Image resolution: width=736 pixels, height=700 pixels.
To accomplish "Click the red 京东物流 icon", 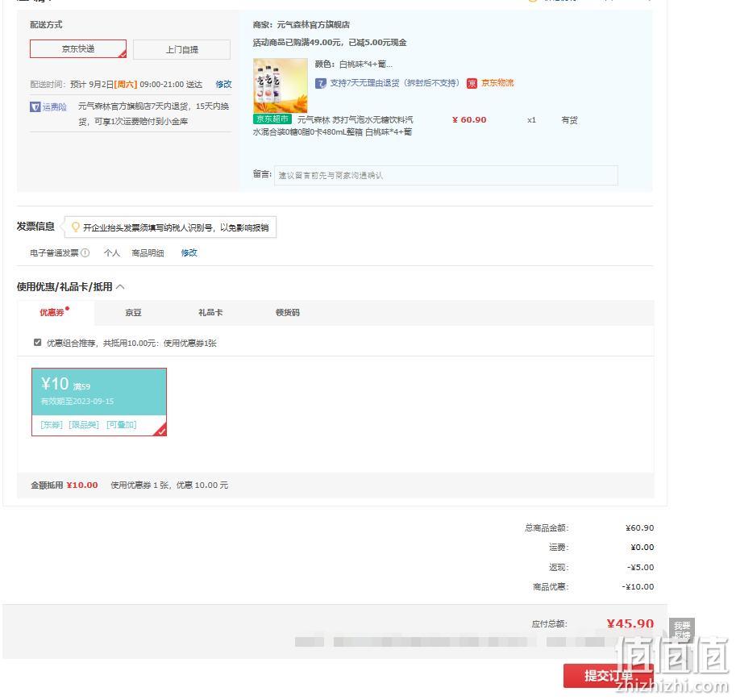I will click(x=472, y=84).
